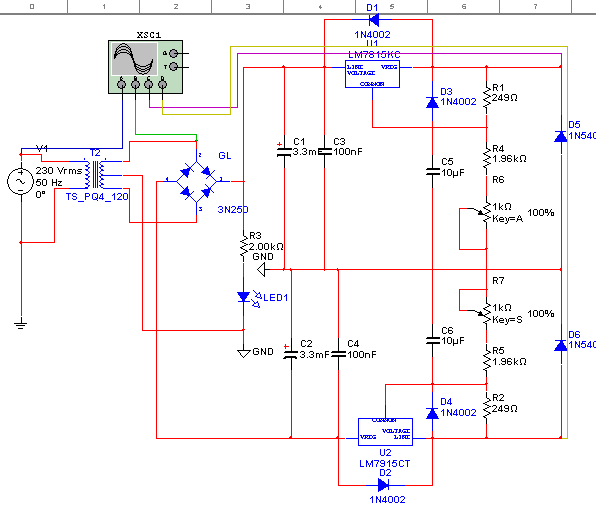596x515 pixels.
Task: Select the C6 10µF capacitor symbol
Action: click(x=432, y=340)
